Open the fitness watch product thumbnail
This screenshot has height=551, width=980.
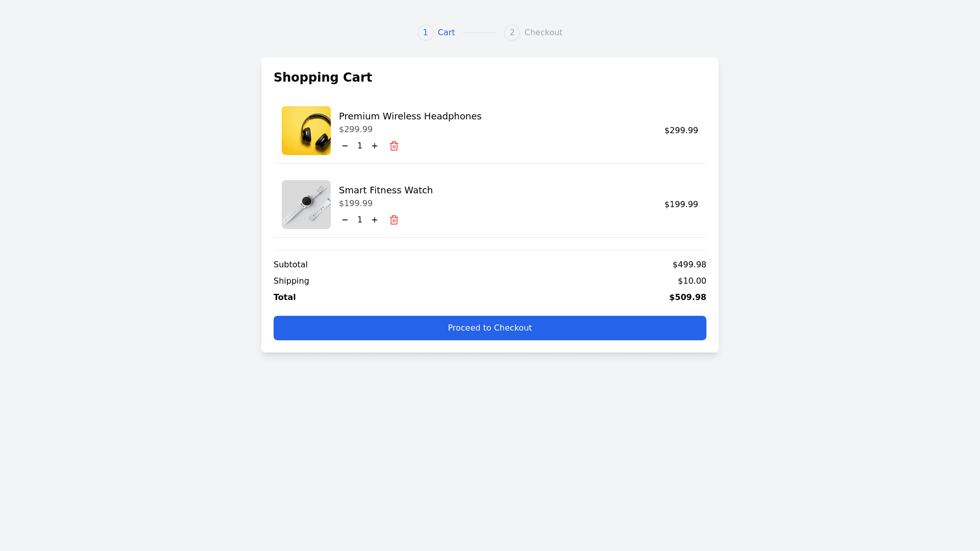(x=306, y=205)
